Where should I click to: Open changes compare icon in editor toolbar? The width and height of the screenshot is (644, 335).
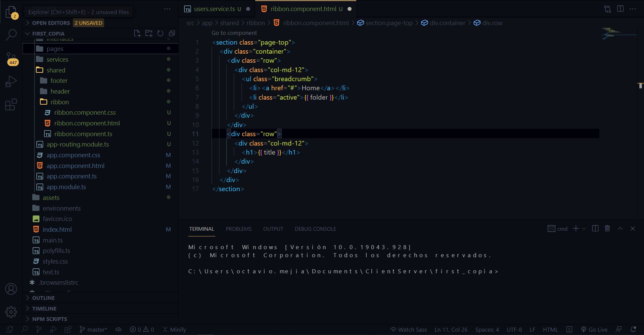[x=608, y=9]
